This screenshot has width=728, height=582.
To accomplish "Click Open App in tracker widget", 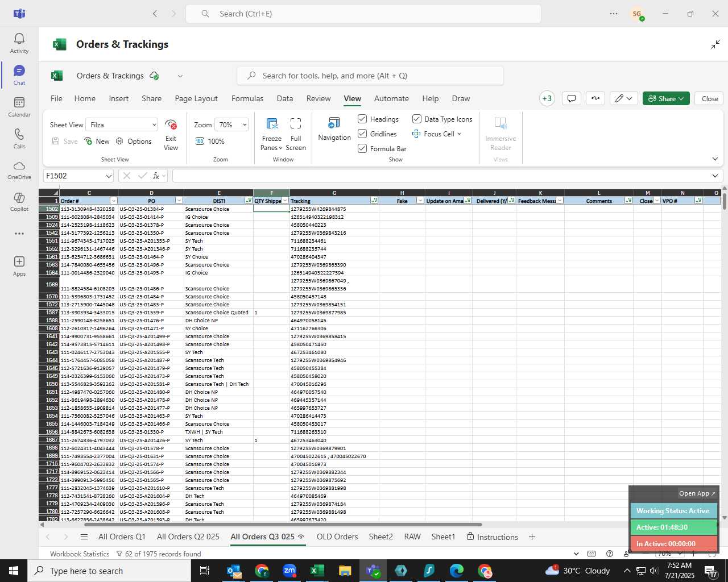I will (x=697, y=493).
